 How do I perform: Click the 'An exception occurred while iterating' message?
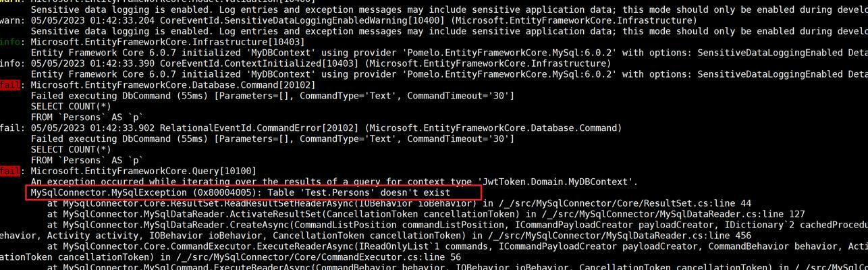(x=334, y=182)
